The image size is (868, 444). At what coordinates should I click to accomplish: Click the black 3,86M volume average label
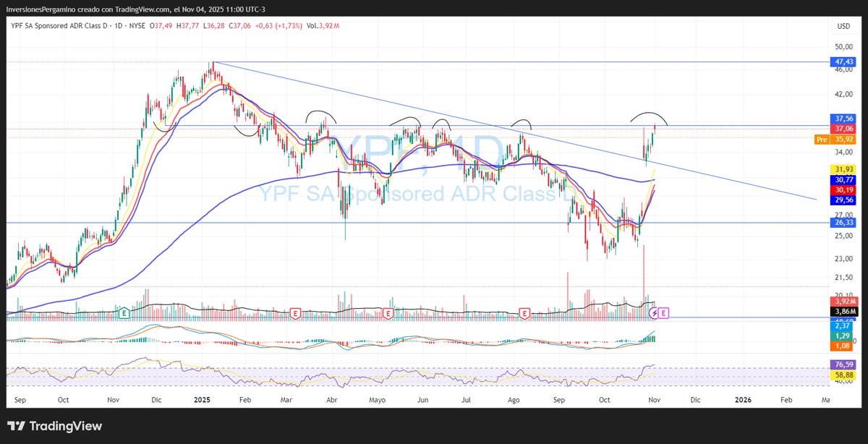843,311
